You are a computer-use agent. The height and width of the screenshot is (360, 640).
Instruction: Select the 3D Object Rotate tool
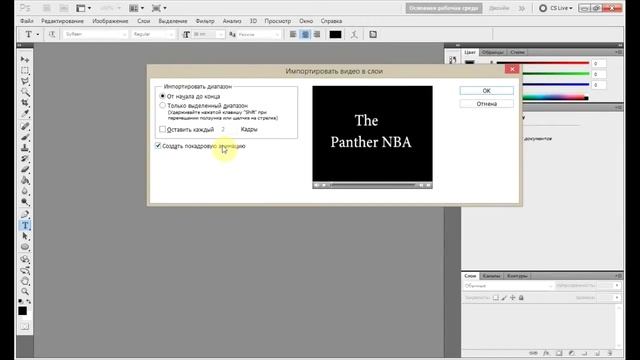click(25, 259)
